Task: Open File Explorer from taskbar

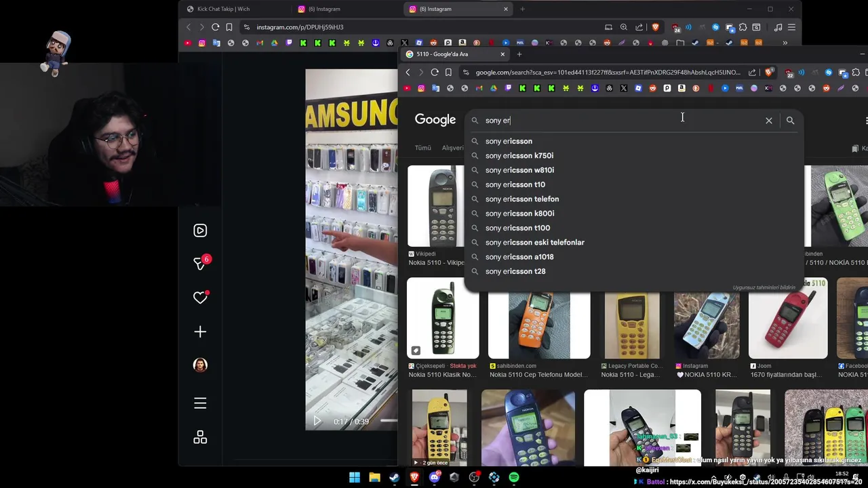Action: point(374,477)
